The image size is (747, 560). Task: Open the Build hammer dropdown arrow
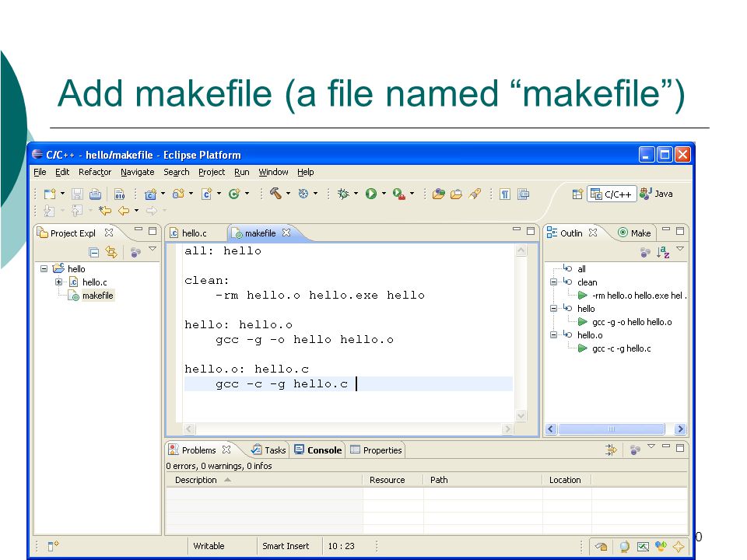pyautogui.click(x=288, y=194)
